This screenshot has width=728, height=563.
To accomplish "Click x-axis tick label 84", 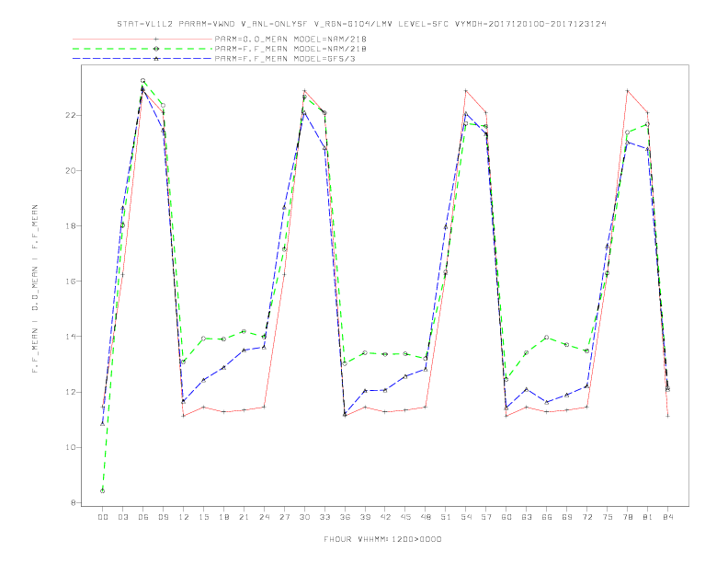I will tap(667, 517).
